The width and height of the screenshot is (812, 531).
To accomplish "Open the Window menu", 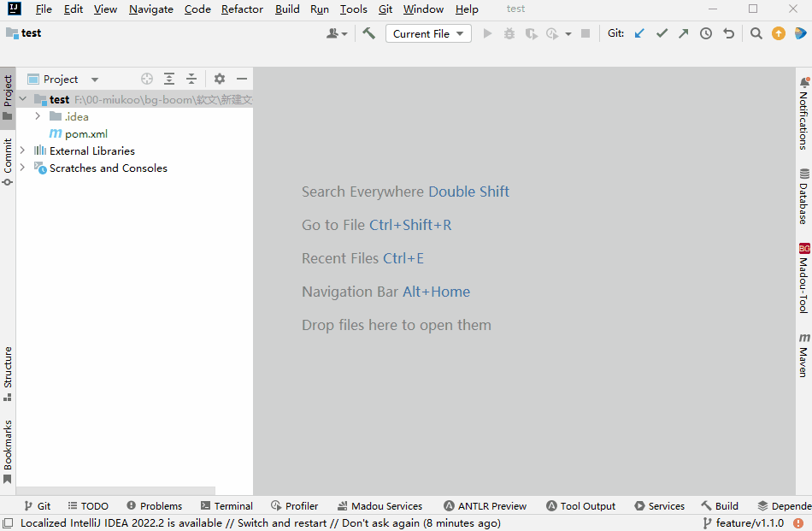I will 423,9.
